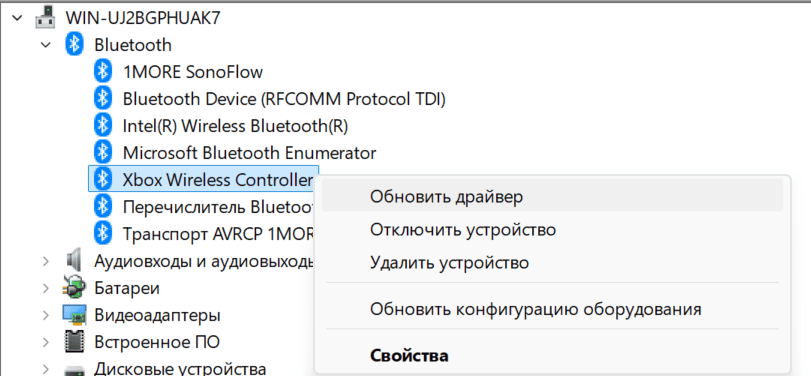
Task: Open Свойства from the context menu
Action: pos(552,356)
